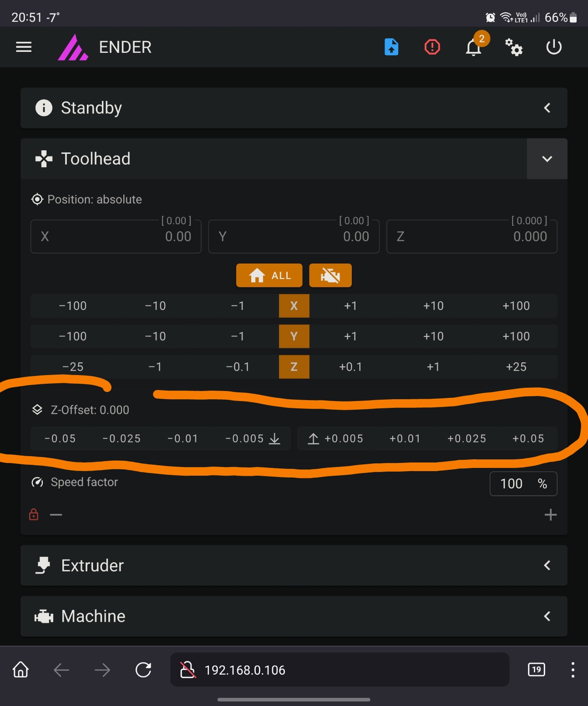Open the power menu icon
The image size is (588, 706).
click(x=554, y=47)
